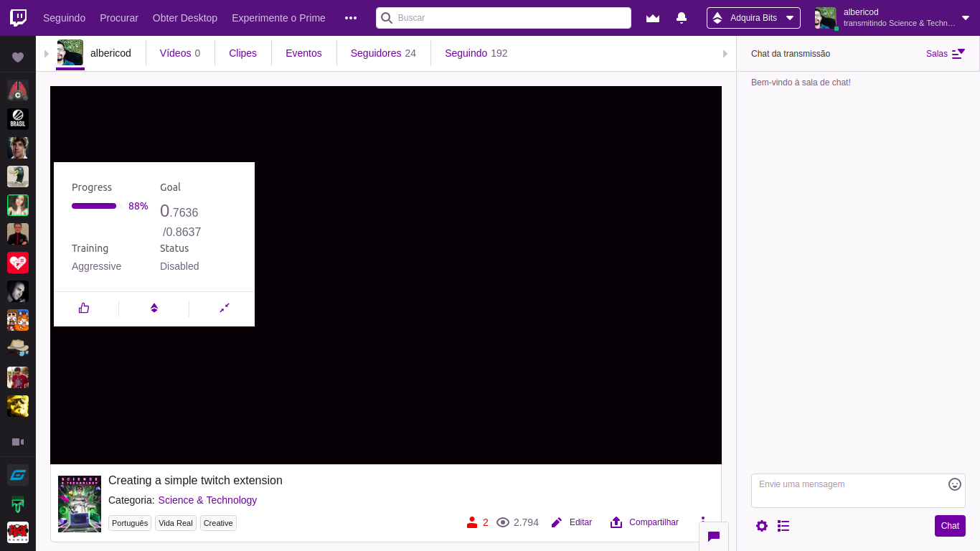Open the Seguindo 192 channel tab
The width and height of the screenshot is (980, 551).
coord(476,53)
